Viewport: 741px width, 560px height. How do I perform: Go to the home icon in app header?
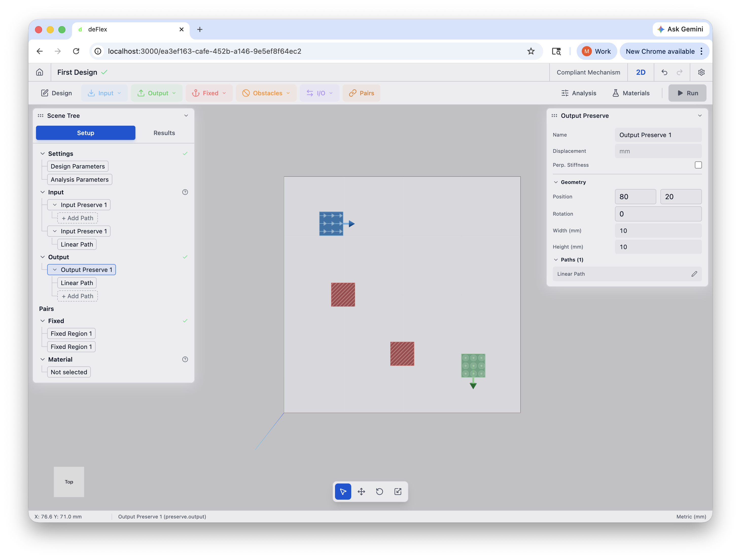40,72
